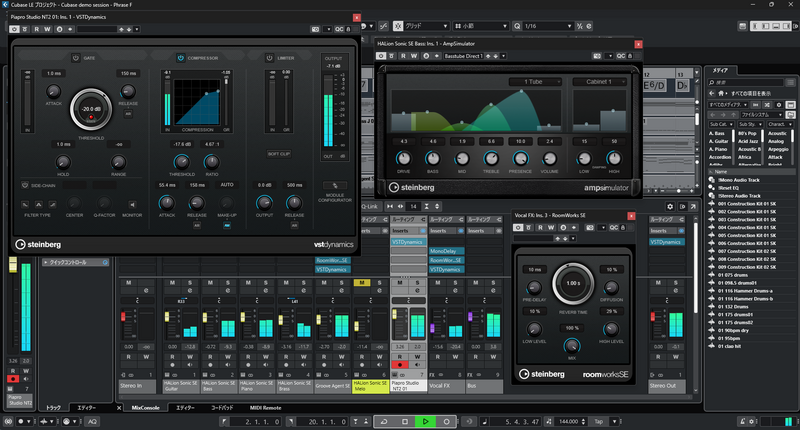Click the Drive knob in AmpSimulator
Screen dimensions: 800x430
click(404, 159)
